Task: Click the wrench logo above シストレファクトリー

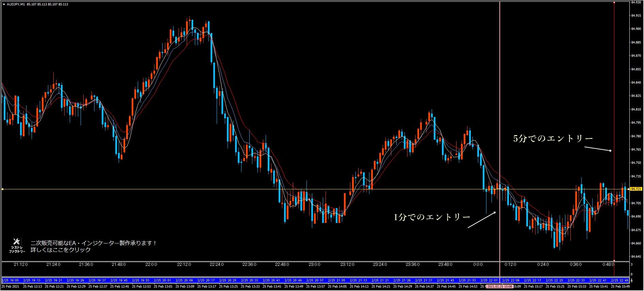Action: [x=16, y=242]
